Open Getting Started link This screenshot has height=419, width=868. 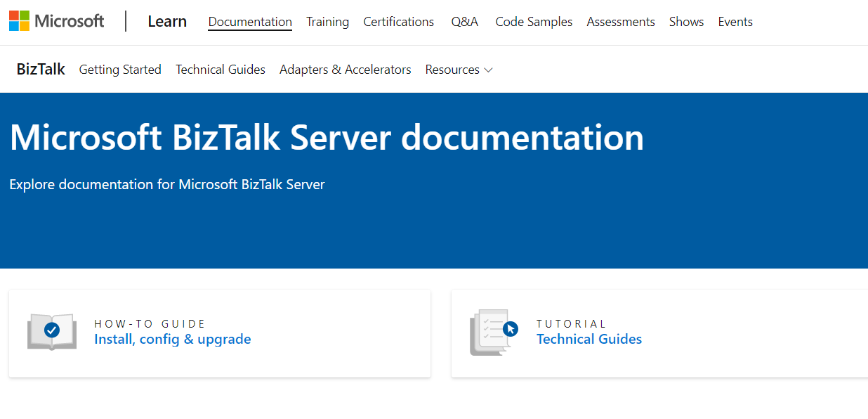point(120,70)
